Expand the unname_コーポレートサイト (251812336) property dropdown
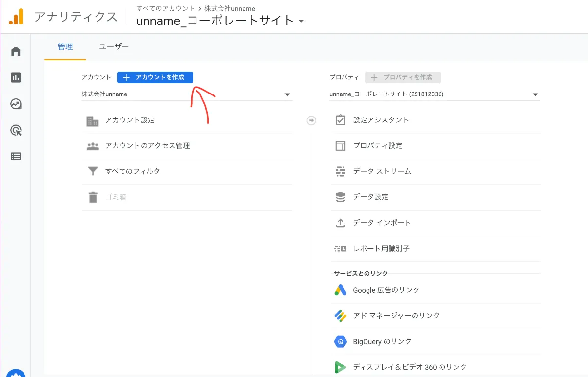588x377 pixels. 435,94
